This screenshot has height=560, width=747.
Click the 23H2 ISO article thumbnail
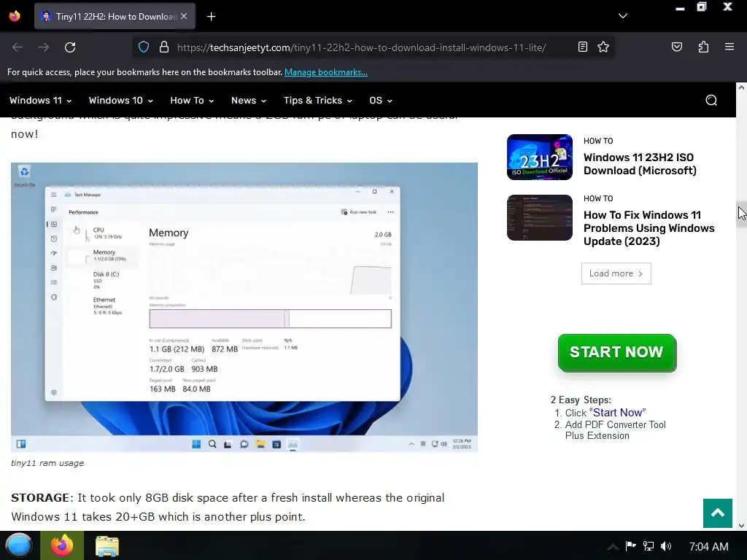pyautogui.click(x=540, y=157)
